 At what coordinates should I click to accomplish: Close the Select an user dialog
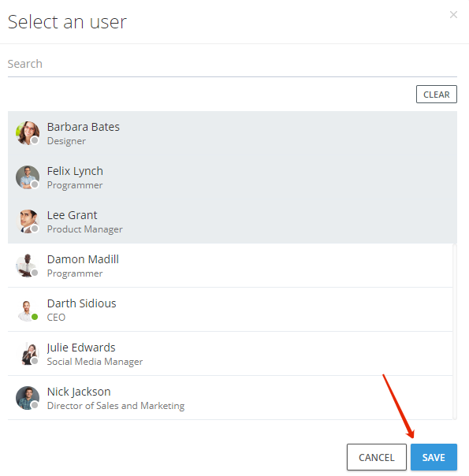point(453,14)
